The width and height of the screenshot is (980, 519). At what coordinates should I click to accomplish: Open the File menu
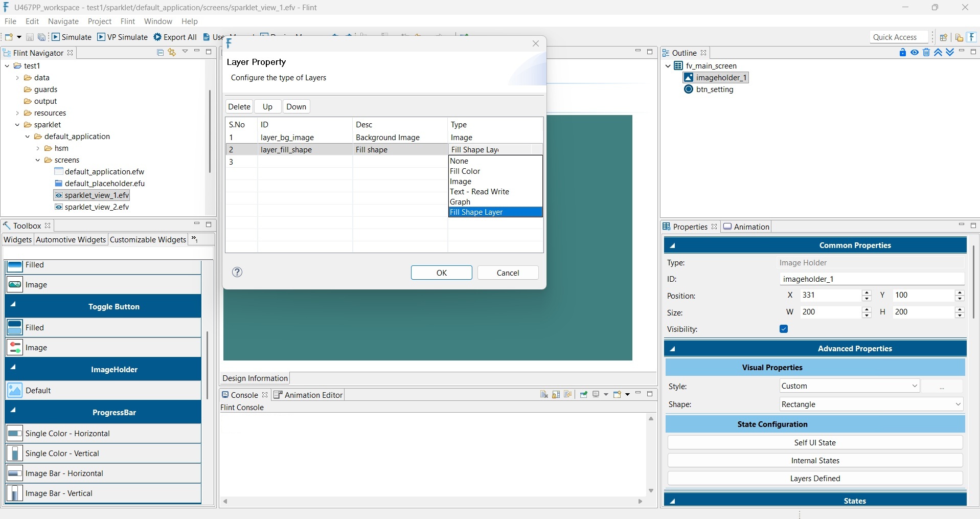point(10,21)
